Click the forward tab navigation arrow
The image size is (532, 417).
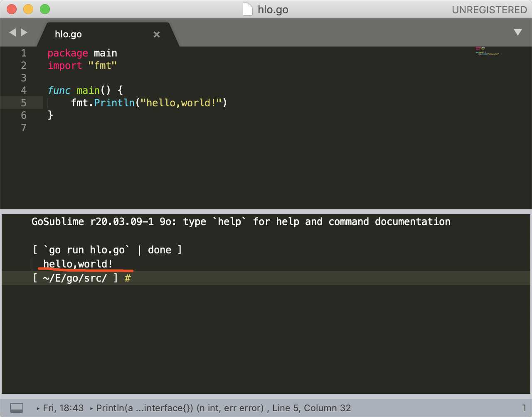[24, 32]
